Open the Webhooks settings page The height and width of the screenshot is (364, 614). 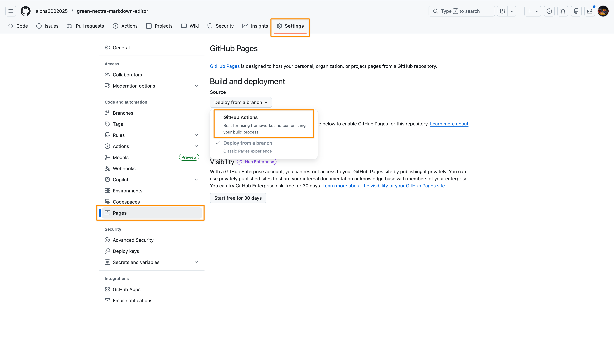tap(124, 169)
